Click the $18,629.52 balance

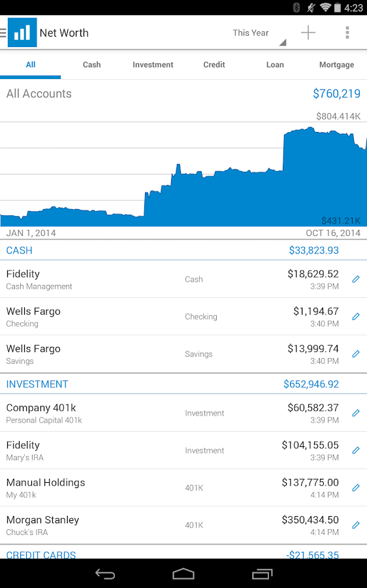(x=313, y=274)
